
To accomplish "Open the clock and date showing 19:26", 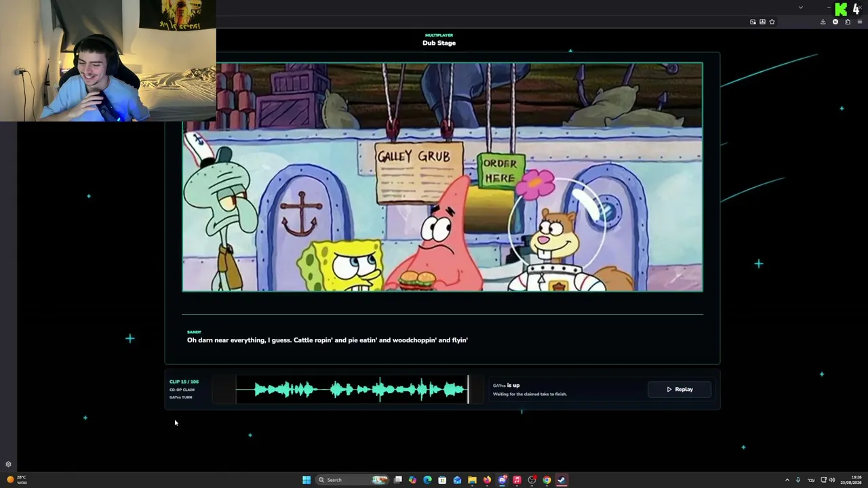I will pyautogui.click(x=851, y=480).
